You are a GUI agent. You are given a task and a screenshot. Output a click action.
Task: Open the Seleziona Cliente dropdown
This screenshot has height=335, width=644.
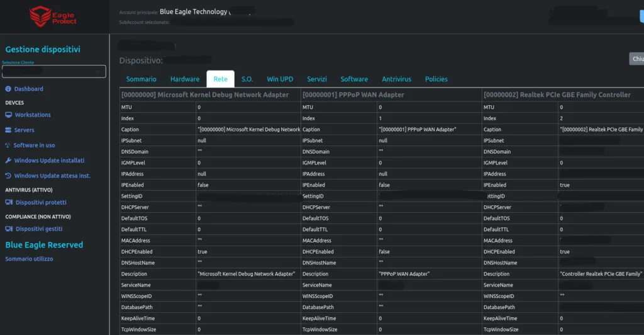tap(54, 72)
